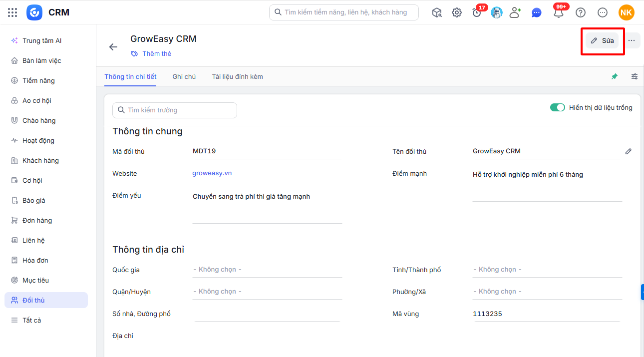Open the Quốc gia dropdown

click(x=267, y=270)
